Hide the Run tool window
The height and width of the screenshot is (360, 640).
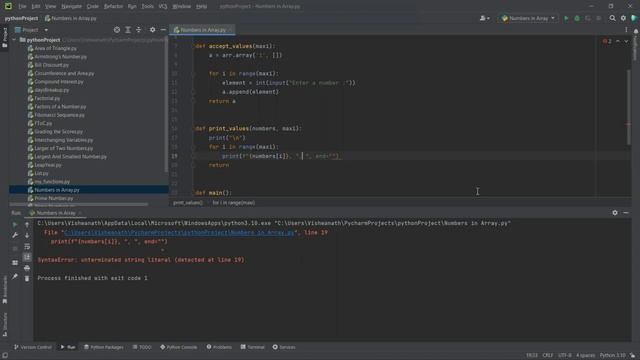[626, 213]
